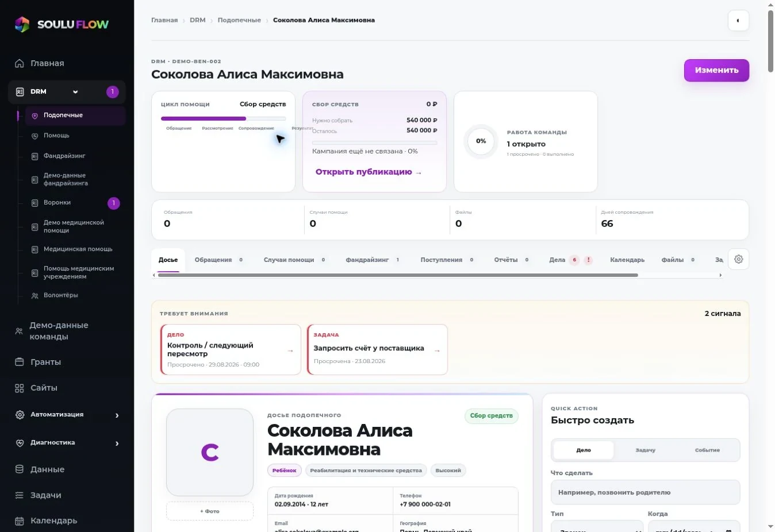Image resolution: width=775 pixels, height=532 pixels.
Task: Click the Помощь heart icon in sidebar
Action: pyautogui.click(x=34, y=136)
